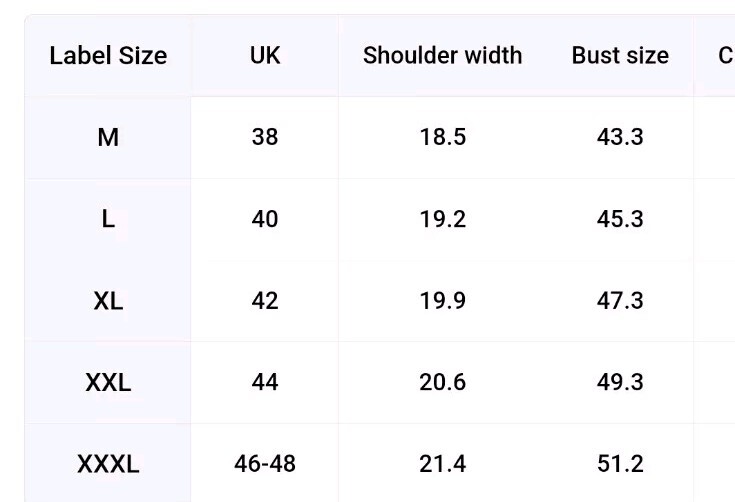Click bust size value 49.3
The height and width of the screenshot is (502, 735).
(620, 382)
